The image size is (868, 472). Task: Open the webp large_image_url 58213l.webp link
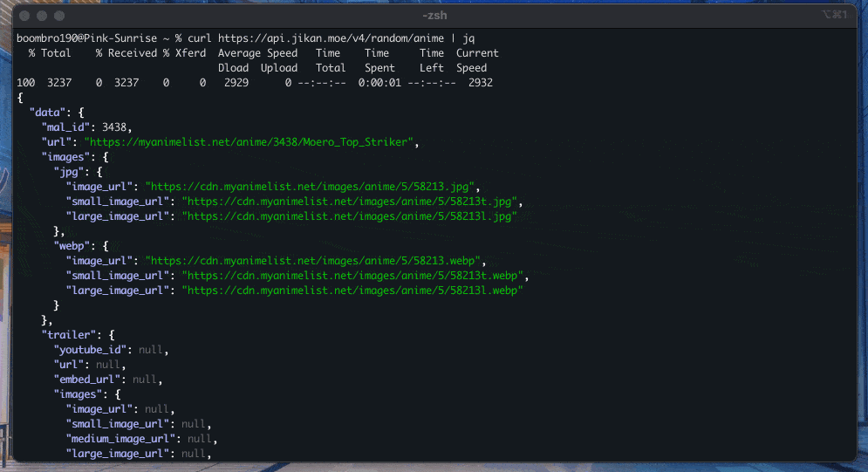[x=352, y=291]
